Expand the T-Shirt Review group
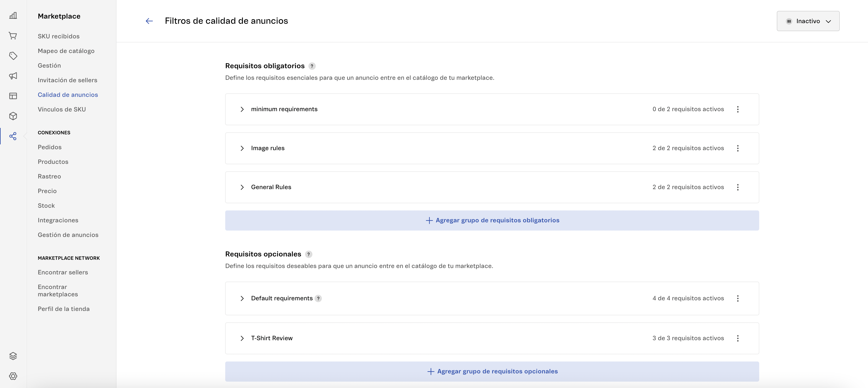This screenshot has height=388, width=868. click(242, 338)
